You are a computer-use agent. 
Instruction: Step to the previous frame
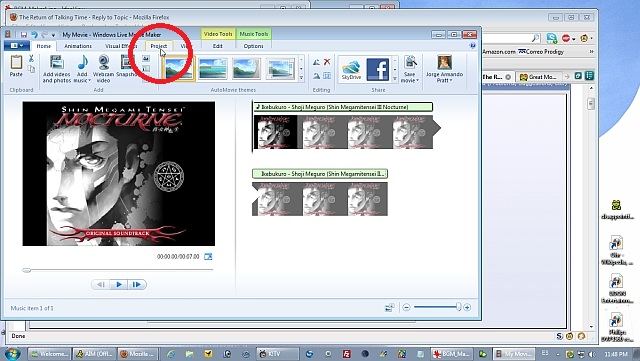point(100,284)
